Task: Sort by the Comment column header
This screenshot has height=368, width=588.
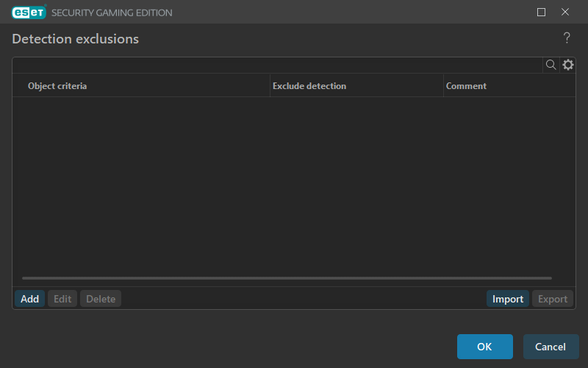Action: coord(509,85)
